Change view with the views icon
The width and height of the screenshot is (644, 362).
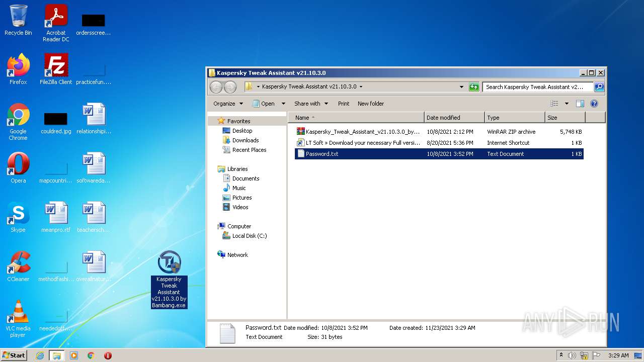pos(554,104)
